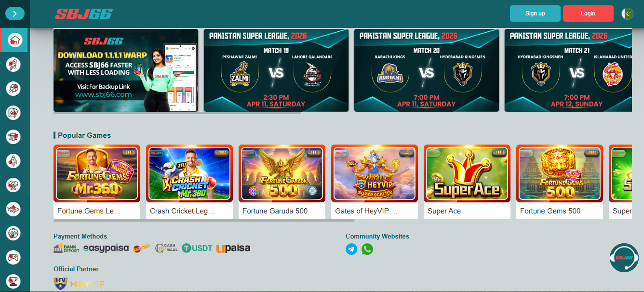Open the Fortune Garuda 500 game
This screenshot has width=644, height=292.
tap(282, 182)
